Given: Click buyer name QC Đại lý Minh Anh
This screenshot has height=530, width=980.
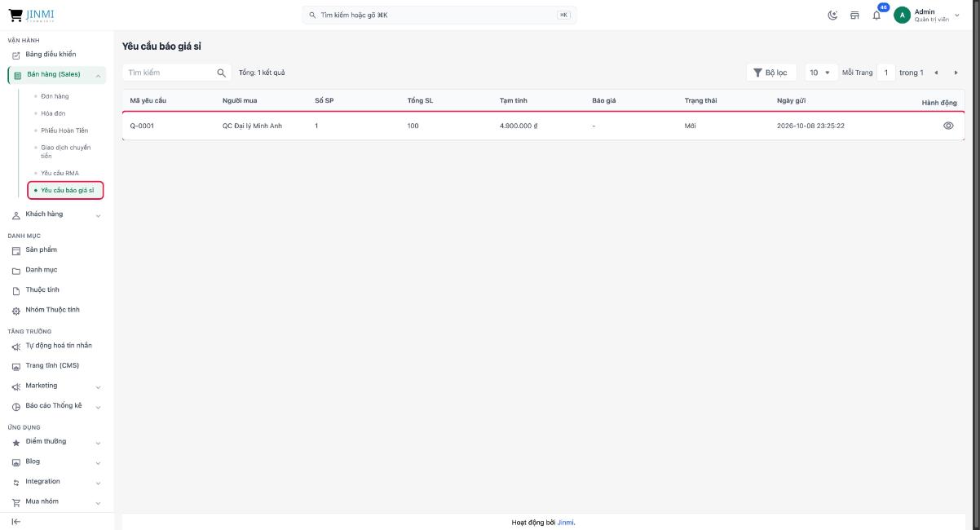Looking at the screenshot, I should pos(253,126).
